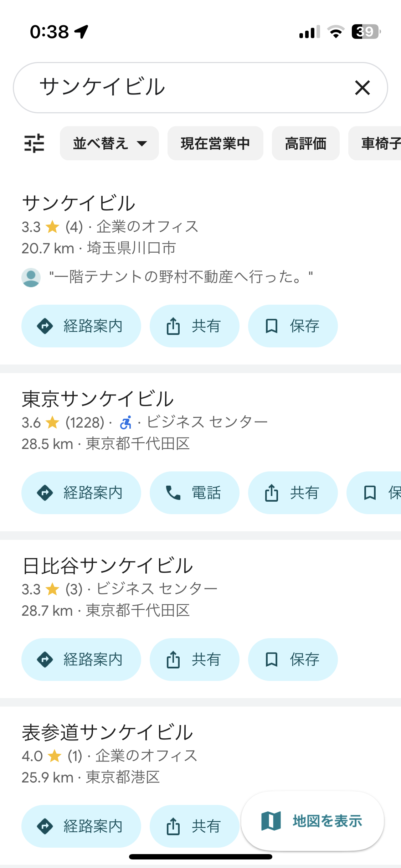The width and height of the screenshot is (401, 868).
Task: Call 東京サンケイビル with 電話 button
Action: tap(194, 493)
